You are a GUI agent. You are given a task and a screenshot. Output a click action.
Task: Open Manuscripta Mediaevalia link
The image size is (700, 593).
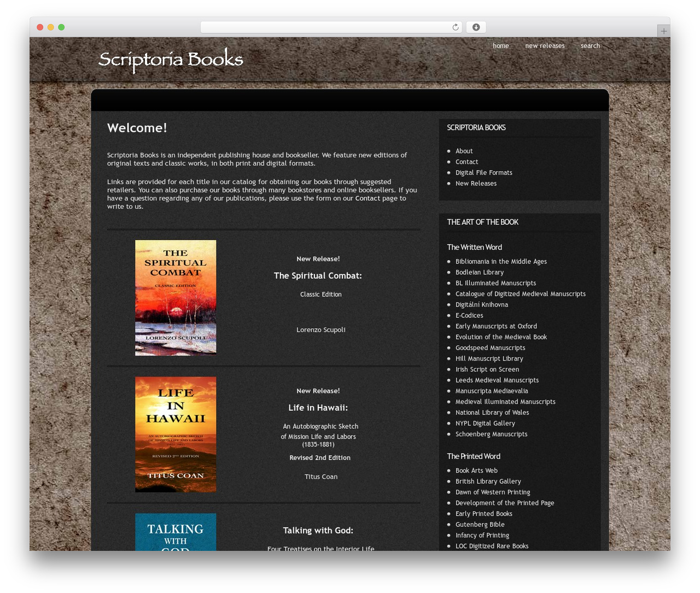pyautogui.click(x=492, y=391)
